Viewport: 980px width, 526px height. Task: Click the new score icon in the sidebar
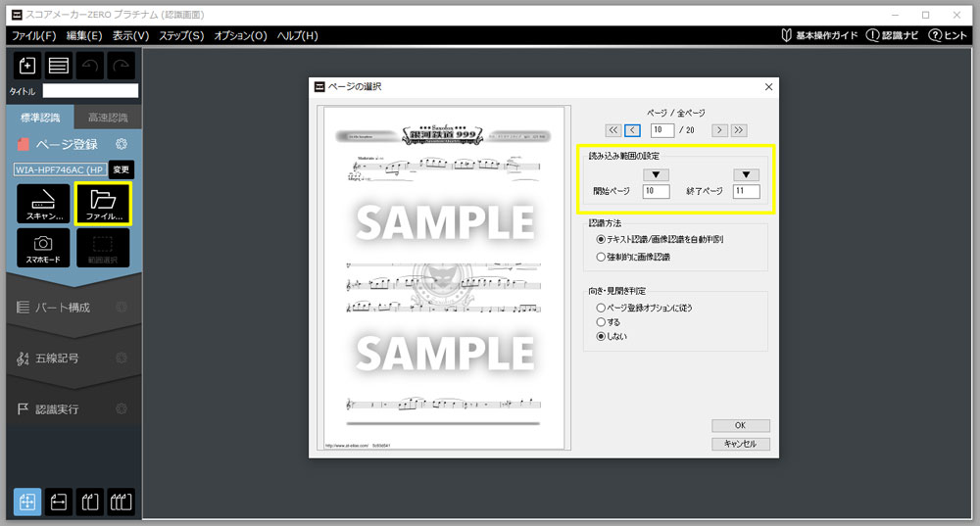[x=27, y=65]
